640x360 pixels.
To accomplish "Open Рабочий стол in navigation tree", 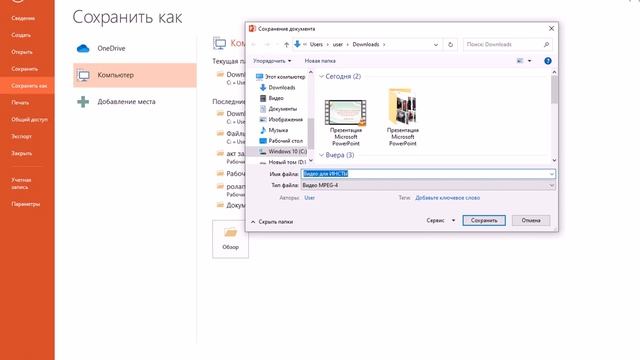I will click(281, 140).
